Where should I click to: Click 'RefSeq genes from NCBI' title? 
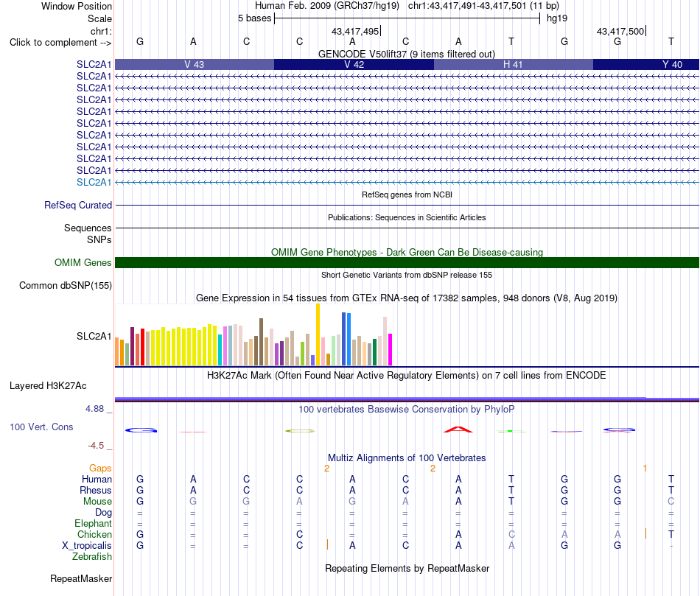point(407,194)
